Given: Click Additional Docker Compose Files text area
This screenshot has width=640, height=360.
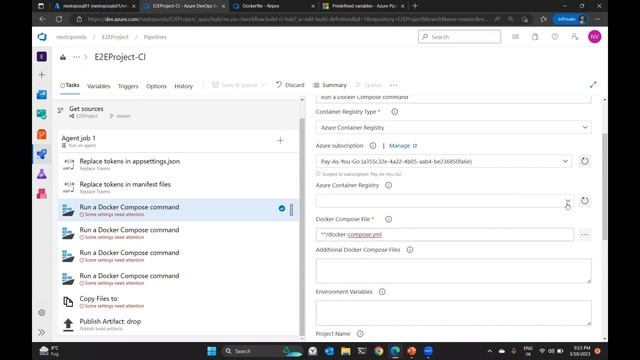Looking at the screenshot, I should tap(453, 271).
